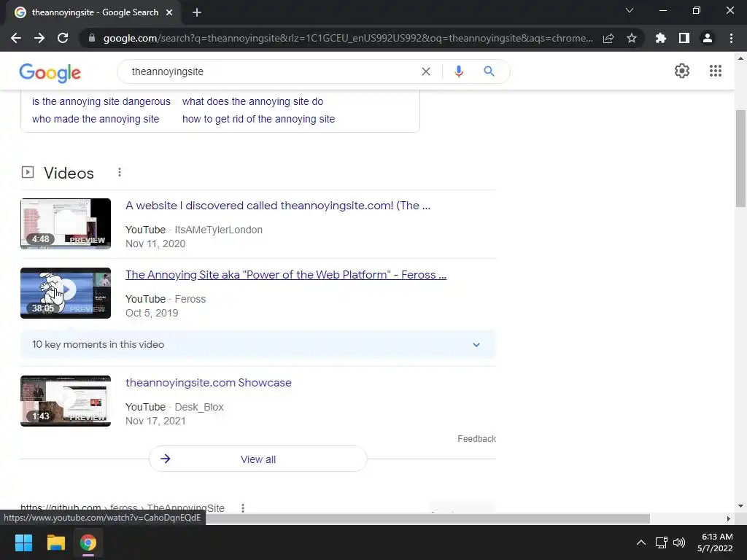747x560 pixels.
Task: Click the github.com feross result URL
Action: [x=123, y=508]
